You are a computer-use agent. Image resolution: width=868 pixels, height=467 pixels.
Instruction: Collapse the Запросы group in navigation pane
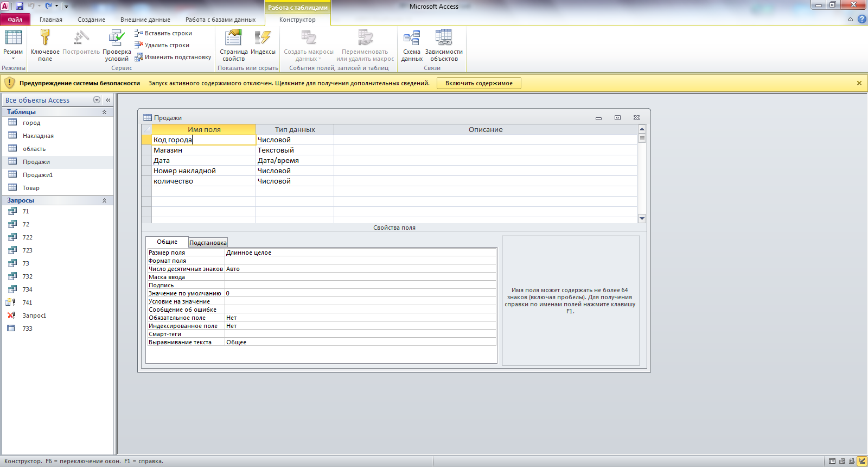[104, 200]
